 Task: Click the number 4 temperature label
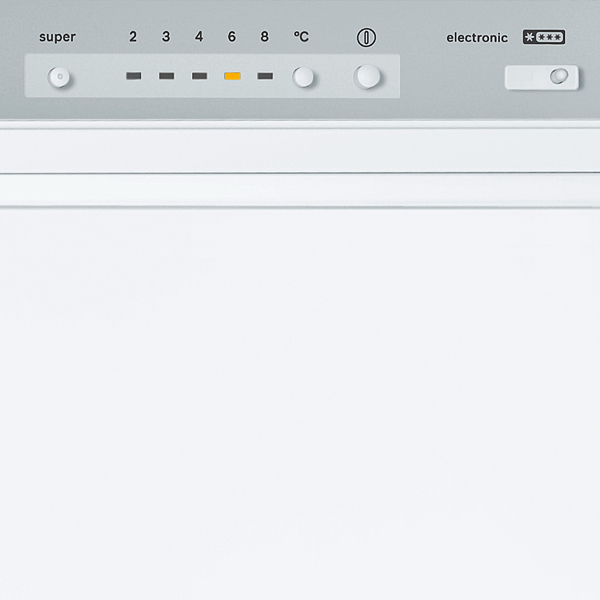199,37
